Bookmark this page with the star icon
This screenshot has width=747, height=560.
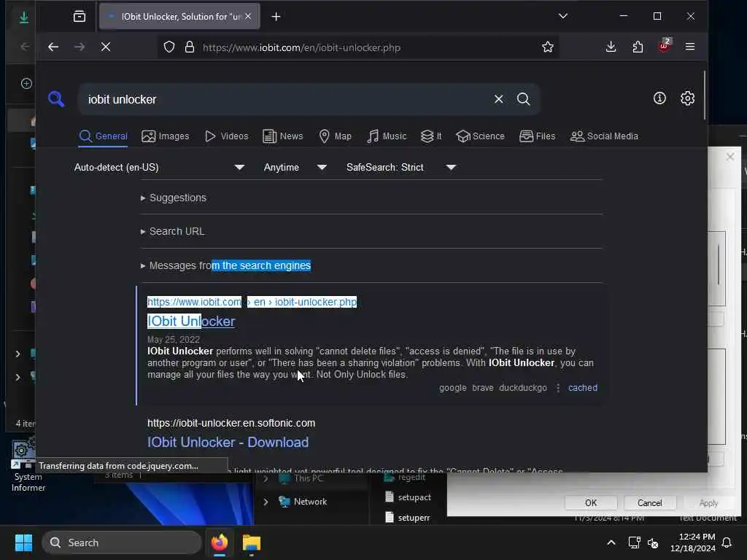pyautogui.click(x=548, y=47)
